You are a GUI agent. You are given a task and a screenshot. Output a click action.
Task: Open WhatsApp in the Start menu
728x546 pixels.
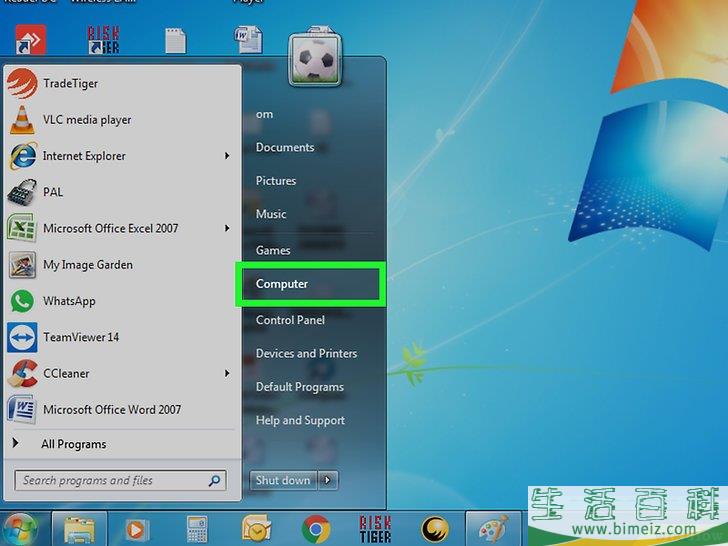tap(69, 301)
